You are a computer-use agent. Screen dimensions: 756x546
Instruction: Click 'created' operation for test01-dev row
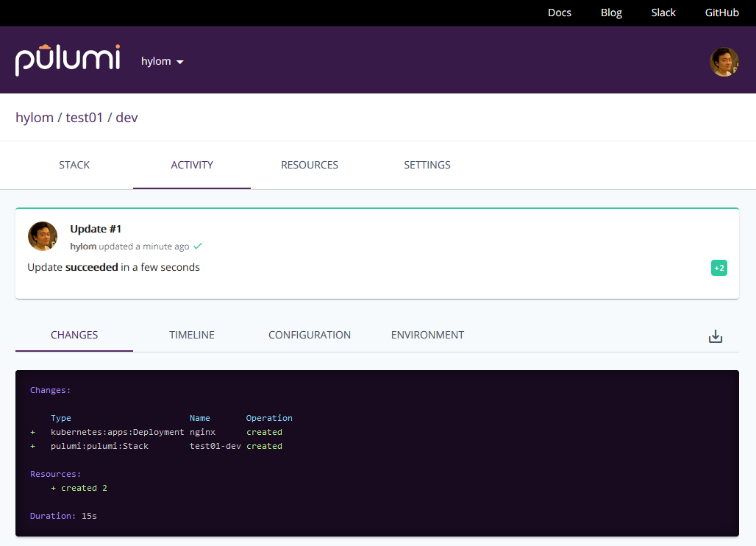(x=264, y=446)
